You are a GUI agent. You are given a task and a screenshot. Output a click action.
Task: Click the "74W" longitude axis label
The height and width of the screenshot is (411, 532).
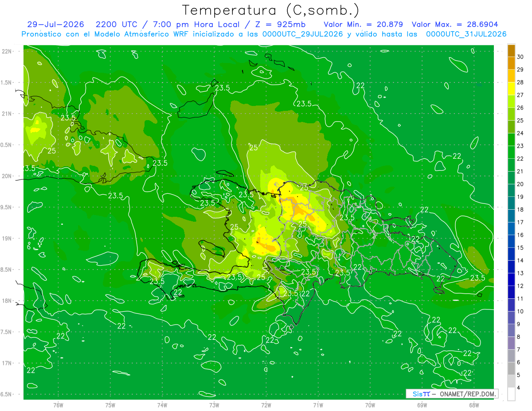pyautogui.click(x=162, y=405)
